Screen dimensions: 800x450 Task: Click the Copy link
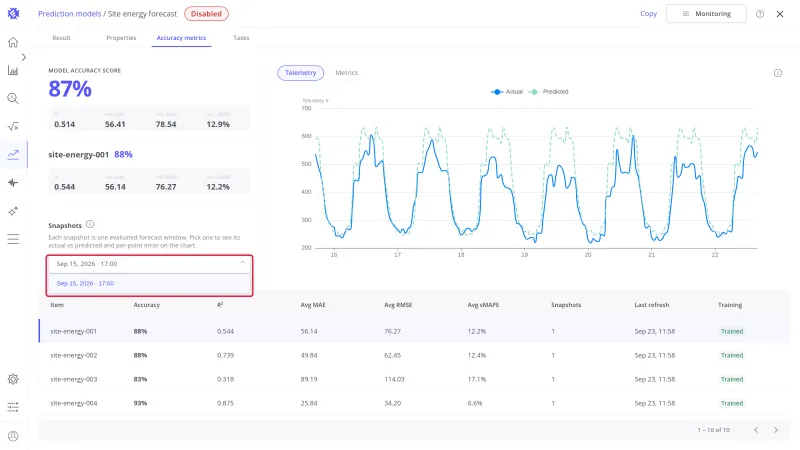(x=648, y=14)
